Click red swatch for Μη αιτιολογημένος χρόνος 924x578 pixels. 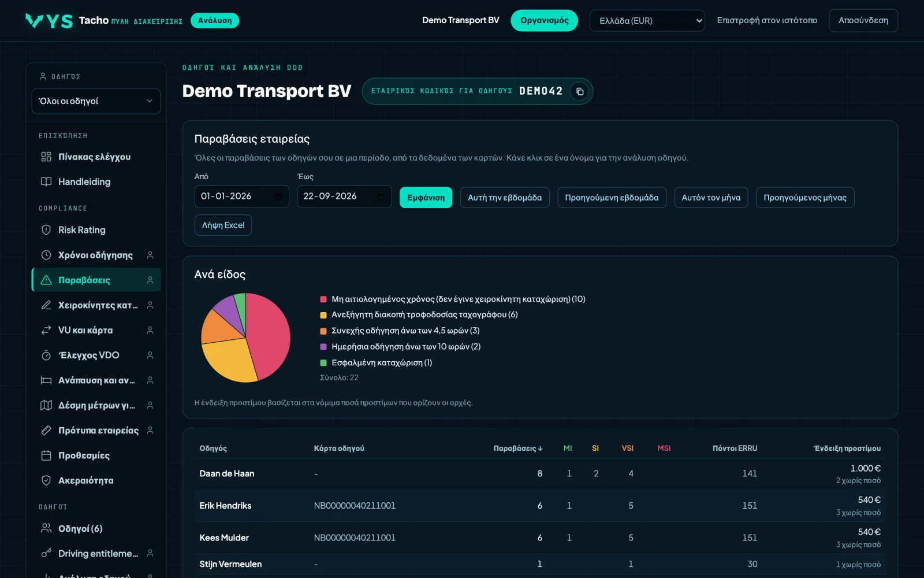pyautogui.click(x=323, y=299)
